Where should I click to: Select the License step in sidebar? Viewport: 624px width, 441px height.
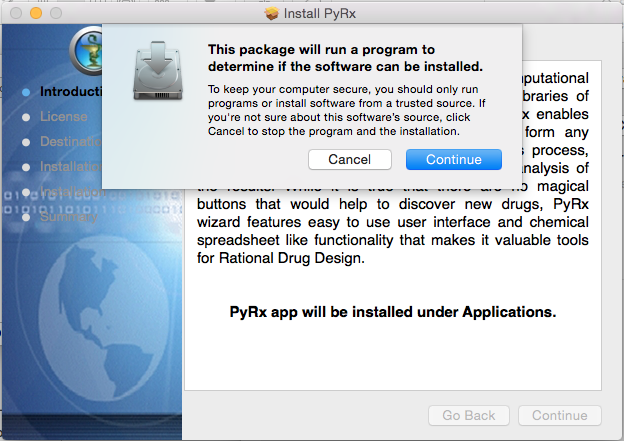point(55,117)
